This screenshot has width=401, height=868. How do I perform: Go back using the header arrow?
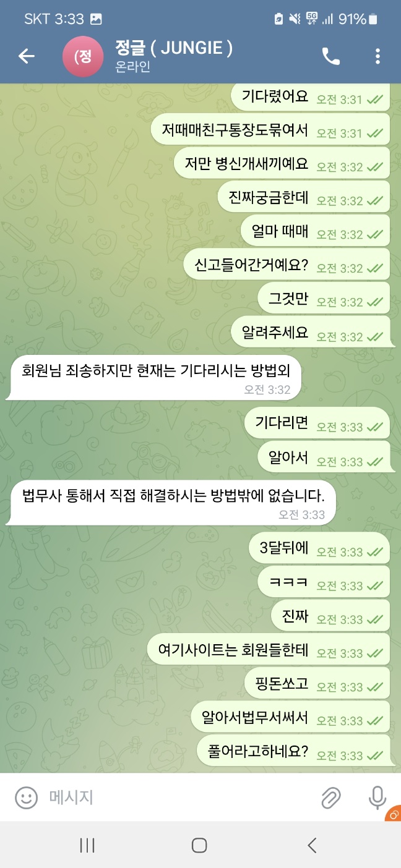(27, 56)
